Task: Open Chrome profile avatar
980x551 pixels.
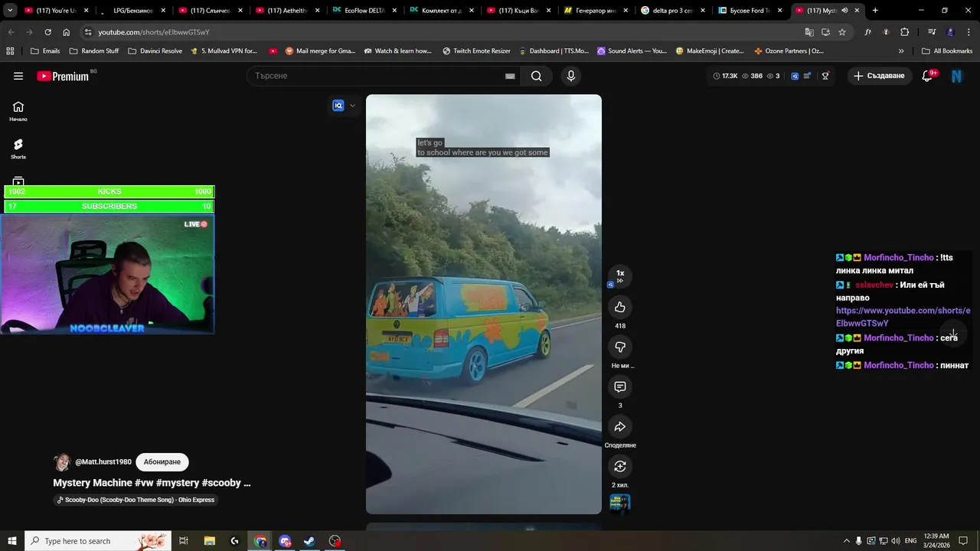Action: coord(951,32)
